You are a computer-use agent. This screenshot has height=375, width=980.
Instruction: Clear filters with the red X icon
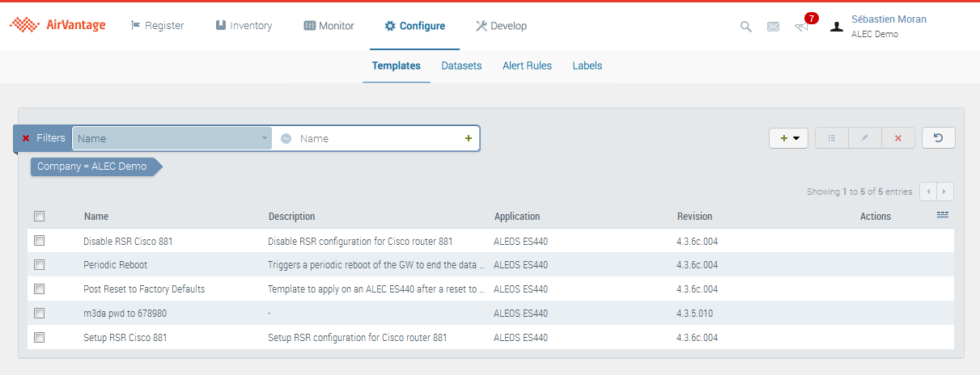click(x=26, y=138)
